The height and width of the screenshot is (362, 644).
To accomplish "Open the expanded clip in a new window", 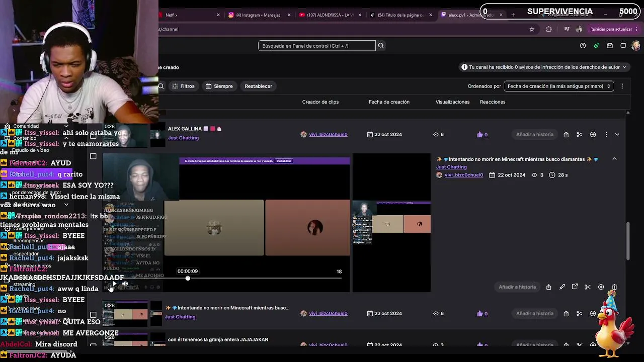I will 575,287.
